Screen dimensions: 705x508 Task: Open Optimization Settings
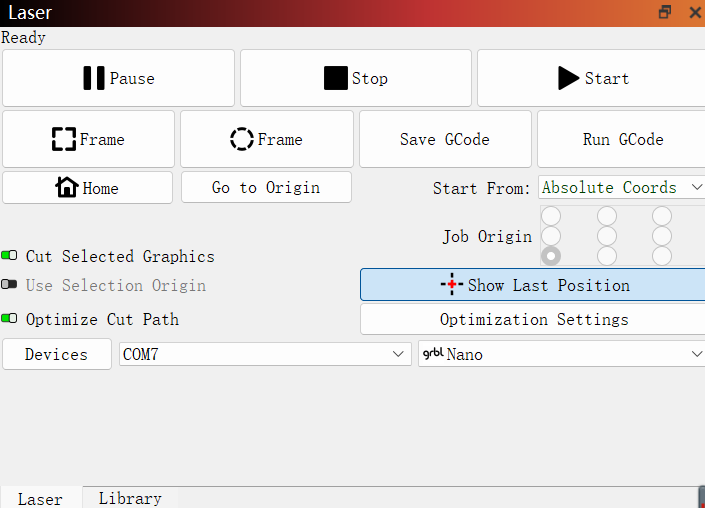coord(534,319)
